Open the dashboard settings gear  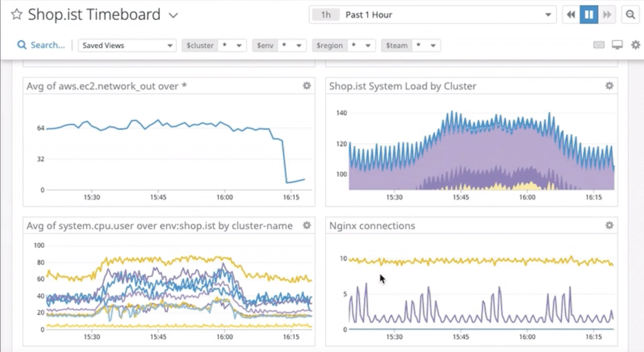click(x=636, y=45)
